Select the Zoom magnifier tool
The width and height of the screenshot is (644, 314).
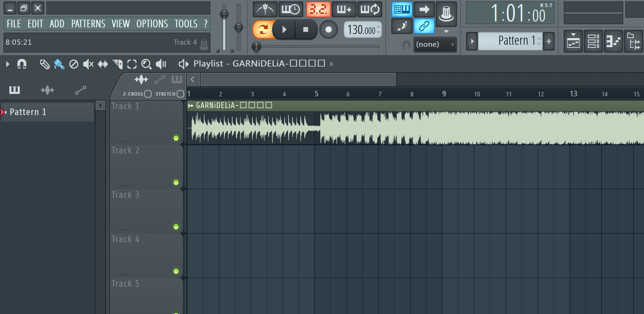coord(146,64)
